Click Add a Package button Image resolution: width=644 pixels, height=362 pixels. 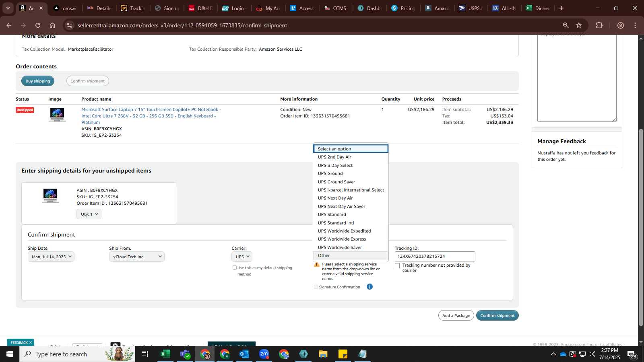[x=456, y=315]
